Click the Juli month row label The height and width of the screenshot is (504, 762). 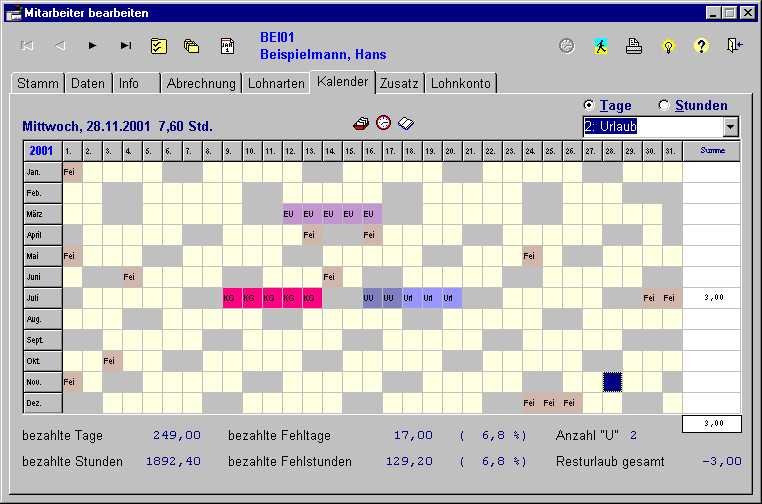click(x=42, y=298)
